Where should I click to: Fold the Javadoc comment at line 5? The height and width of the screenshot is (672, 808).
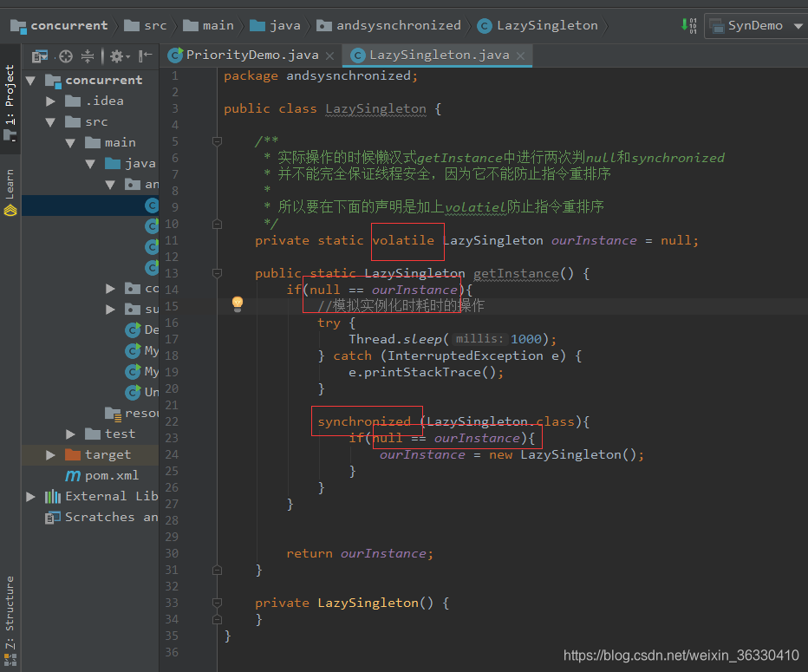[x=217, y=141]
